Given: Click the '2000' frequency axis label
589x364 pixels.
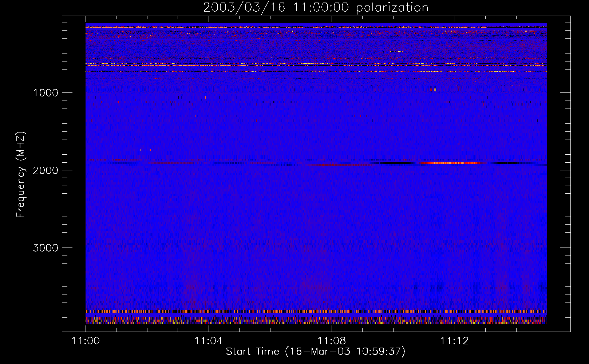Looking at the screenshot, I should point(46,170).
